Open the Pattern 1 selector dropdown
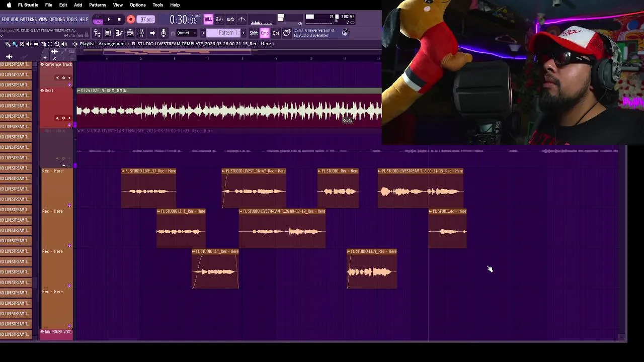The image size is (644, 362). tap(223, 33)
